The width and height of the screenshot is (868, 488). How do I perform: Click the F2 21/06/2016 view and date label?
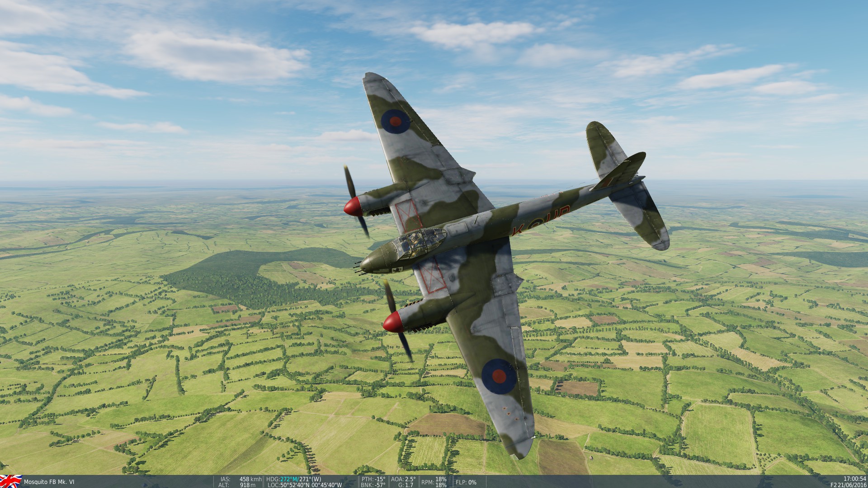click(848, 485)
